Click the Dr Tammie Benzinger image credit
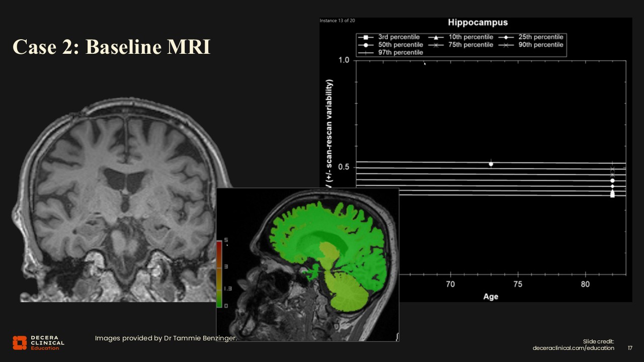This screenshot has width=644, height=362. (x=166, y=338)
